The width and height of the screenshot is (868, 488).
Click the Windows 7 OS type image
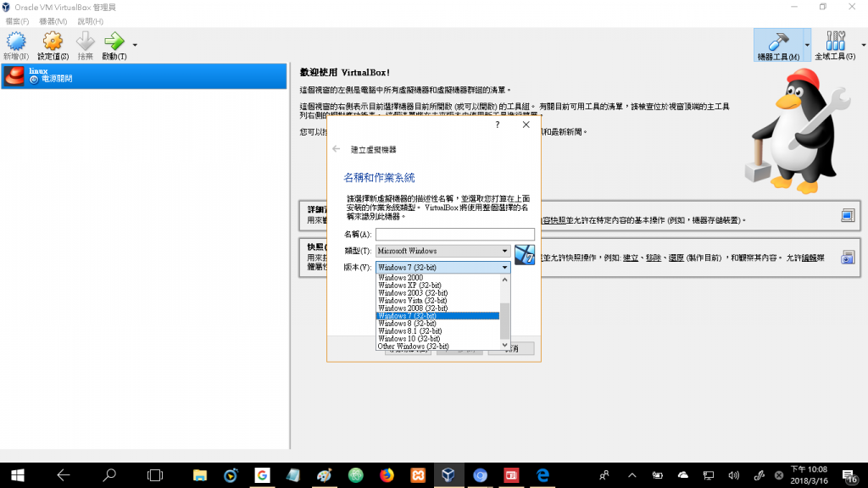click(524, 255)
